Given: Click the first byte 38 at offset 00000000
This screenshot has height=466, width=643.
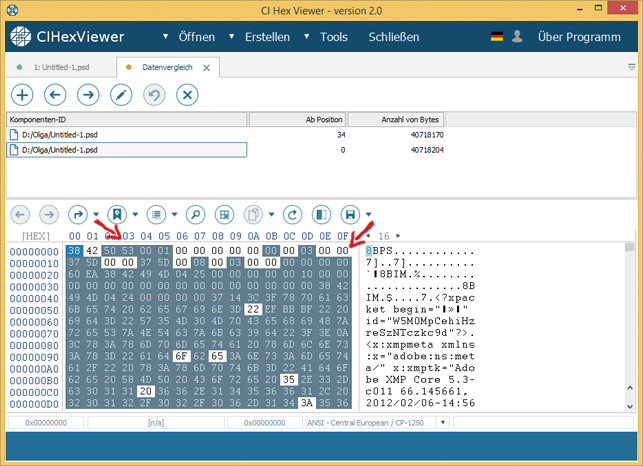Looking at the screenshot, I should pyautogui.click(x=74, y=251).
